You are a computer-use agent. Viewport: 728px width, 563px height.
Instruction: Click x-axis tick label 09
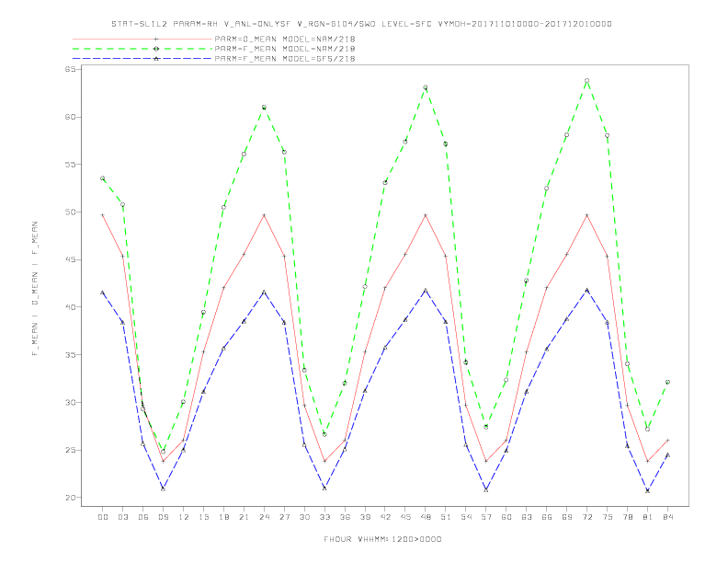(x=163, y=517)
